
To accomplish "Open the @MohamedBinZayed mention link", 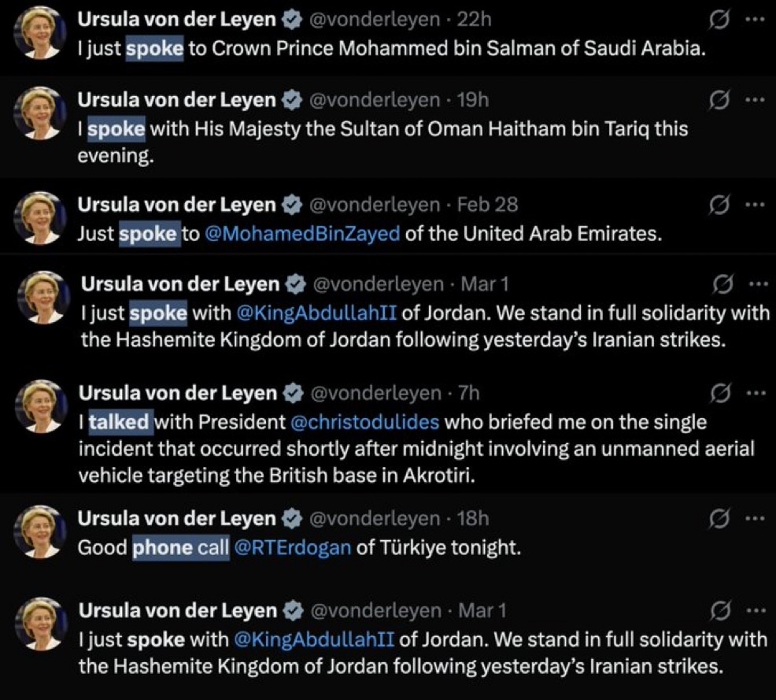I will (x=301, y=235).
